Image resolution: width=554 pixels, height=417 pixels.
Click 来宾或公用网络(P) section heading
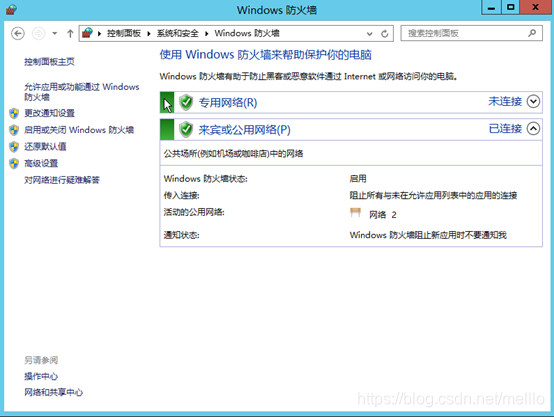244,130
